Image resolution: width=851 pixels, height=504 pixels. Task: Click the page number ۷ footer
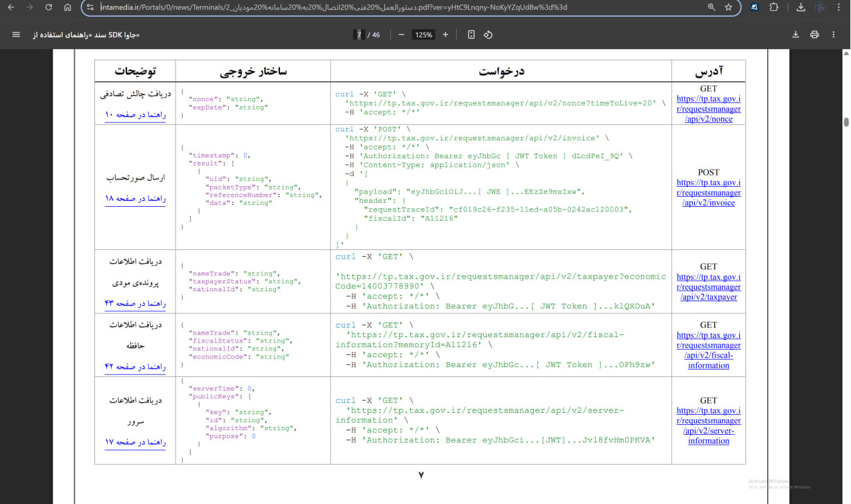[421, 475]
